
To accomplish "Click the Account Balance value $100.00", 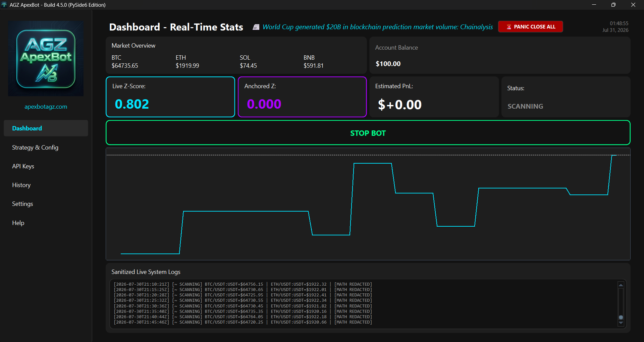I will point(388,64).
